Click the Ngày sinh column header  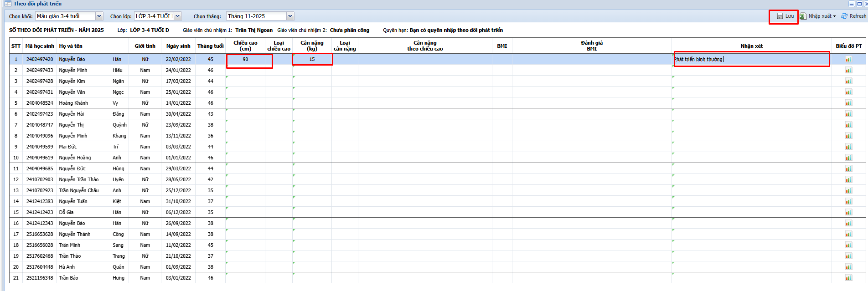pyautogui.click(x=178, y=46)
